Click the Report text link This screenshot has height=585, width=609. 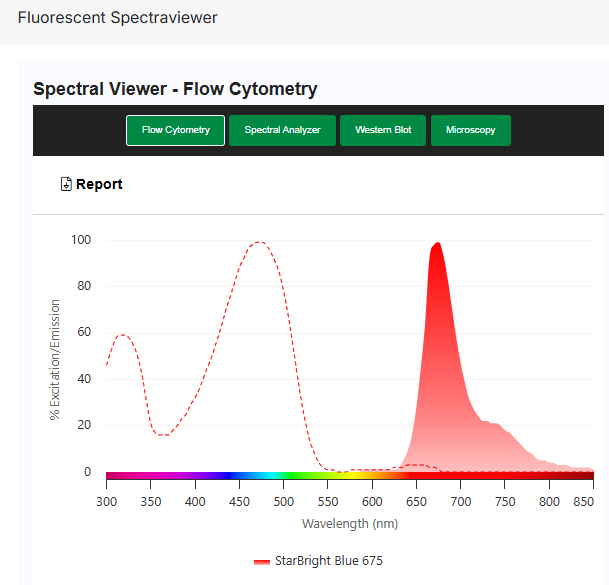point(99,184)
